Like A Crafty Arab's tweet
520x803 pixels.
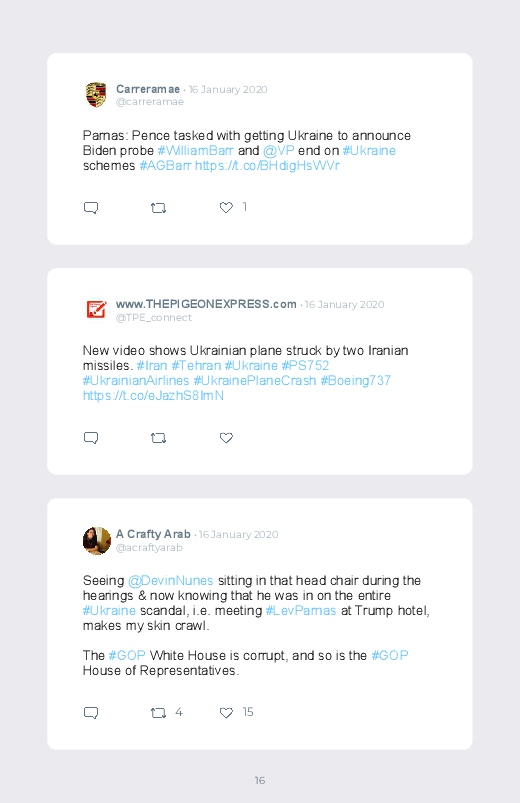pos(226,713)
